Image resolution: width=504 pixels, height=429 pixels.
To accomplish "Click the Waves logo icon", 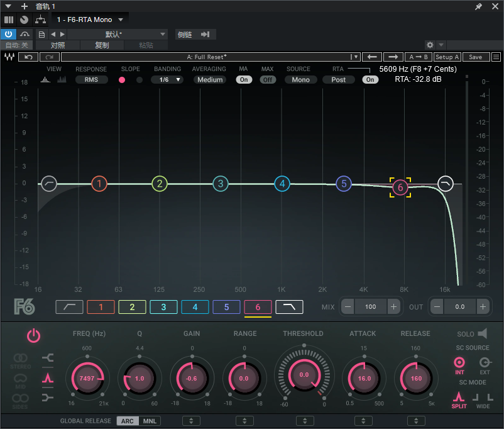I will (x=9, y=57).
